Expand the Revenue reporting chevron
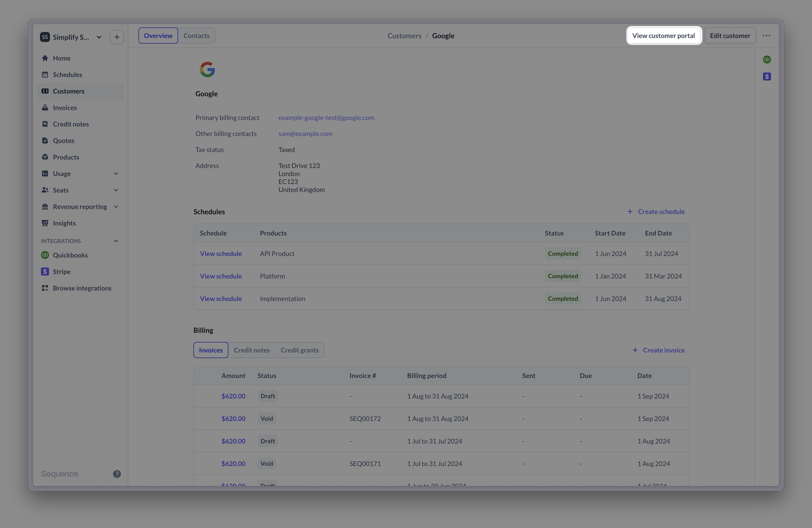812x528 pixels. click(116, 207)
